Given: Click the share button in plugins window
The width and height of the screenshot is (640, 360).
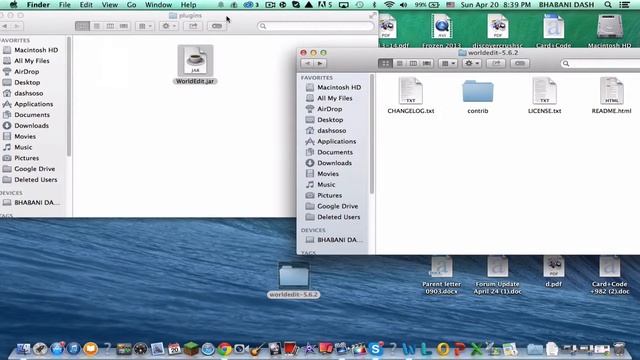Looking at the screenshot, I should (193, 26).
